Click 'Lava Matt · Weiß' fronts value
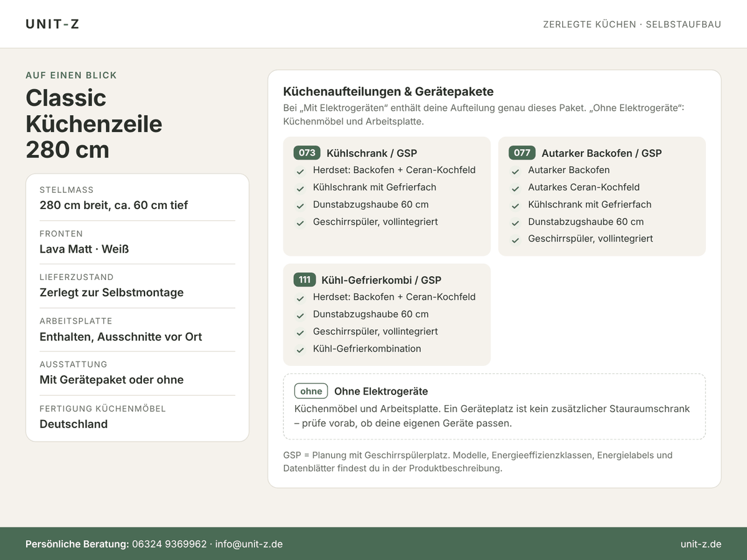The width and height of the screenshot is (747, 560). 84,249
